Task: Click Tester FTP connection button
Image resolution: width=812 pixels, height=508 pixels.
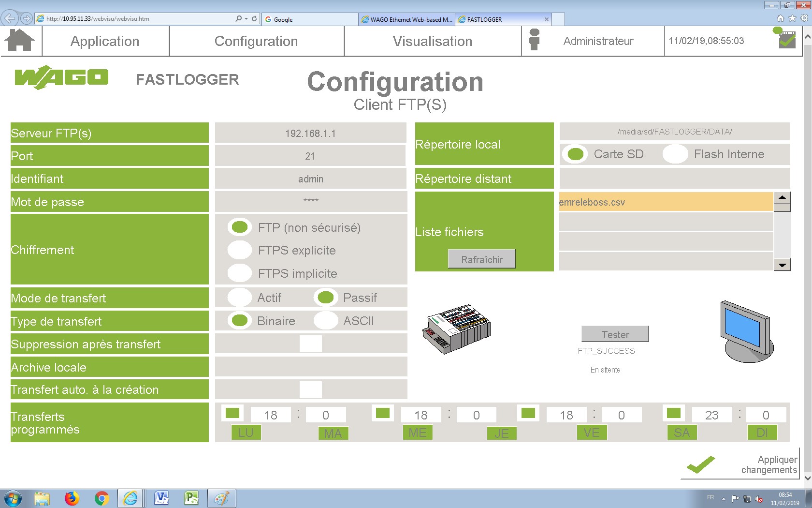Action: click(615, 334)
